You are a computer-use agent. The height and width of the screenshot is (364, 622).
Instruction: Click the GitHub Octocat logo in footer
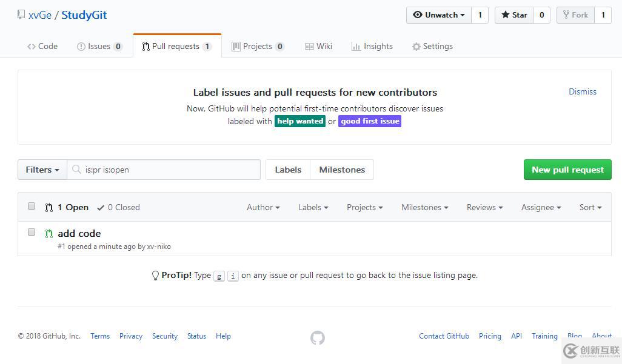[318, 338]
